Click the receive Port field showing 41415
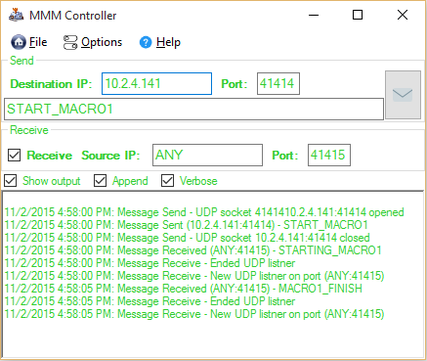Viewport: 427px width, 361px height. coord(329,155)
